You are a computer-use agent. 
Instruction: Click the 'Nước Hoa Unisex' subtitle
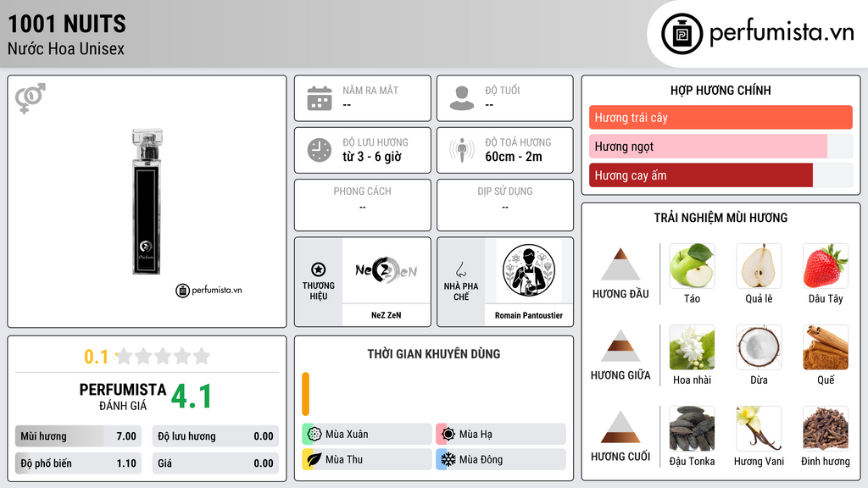click(x=66, y=49)
